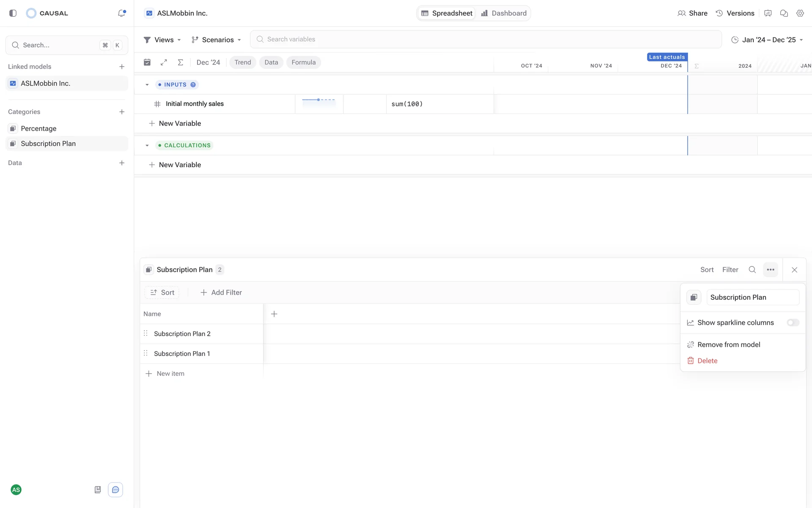Open the three-dot more options menu
This screenshot has width=812, height=508.
tap(770, 270)
